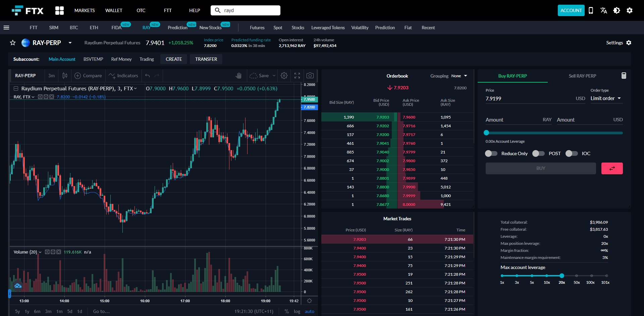Click the TRANSFER button
Image resolution: width=644 pixels, height=316 pixels.
pyautogui.click(x=206, y=59)
